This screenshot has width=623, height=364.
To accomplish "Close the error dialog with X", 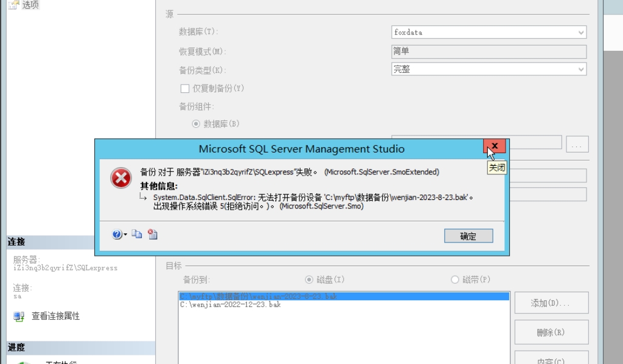I will tap(494, 146).
